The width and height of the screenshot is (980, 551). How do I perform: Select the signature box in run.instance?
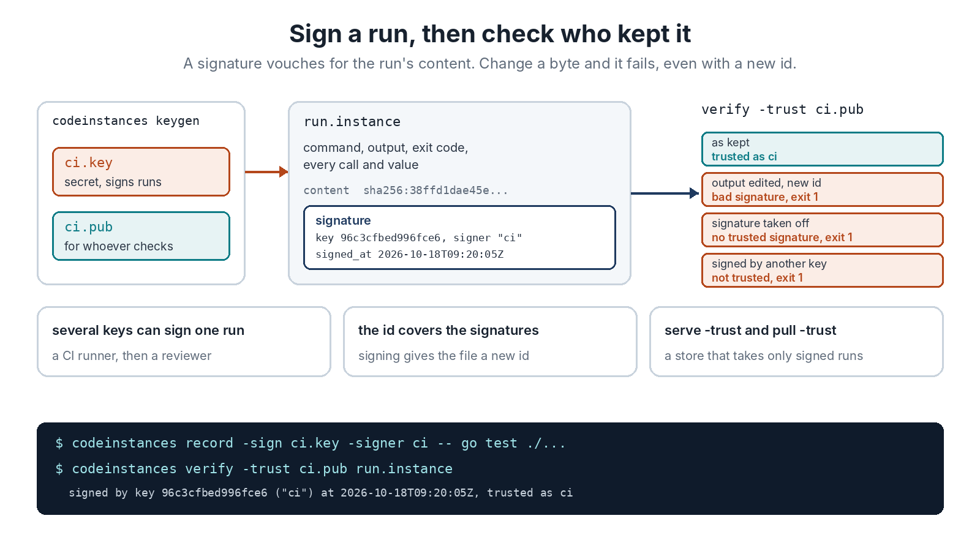click(459, 238)
